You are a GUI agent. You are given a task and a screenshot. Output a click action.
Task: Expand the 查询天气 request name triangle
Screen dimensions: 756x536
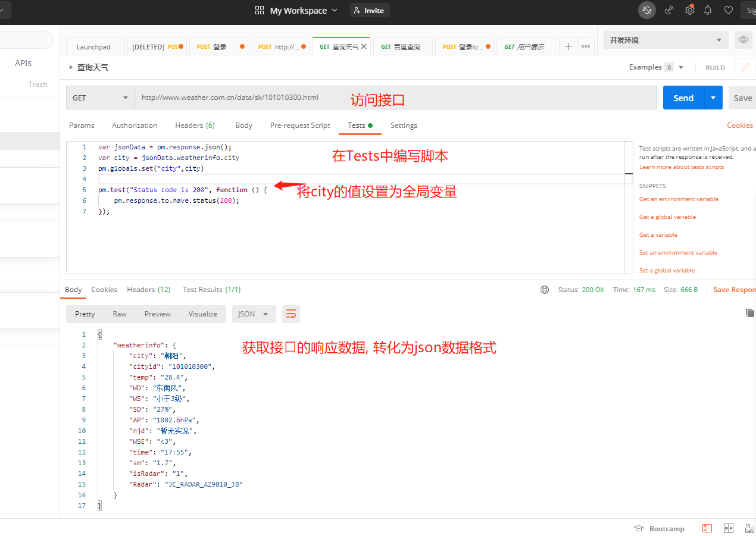click(71, 67)
